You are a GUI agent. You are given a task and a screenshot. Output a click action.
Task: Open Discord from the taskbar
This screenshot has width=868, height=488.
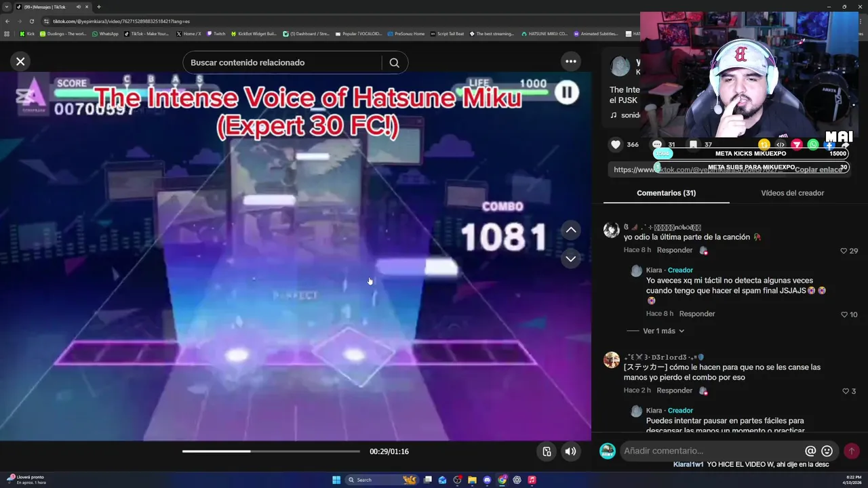(487, 480)
